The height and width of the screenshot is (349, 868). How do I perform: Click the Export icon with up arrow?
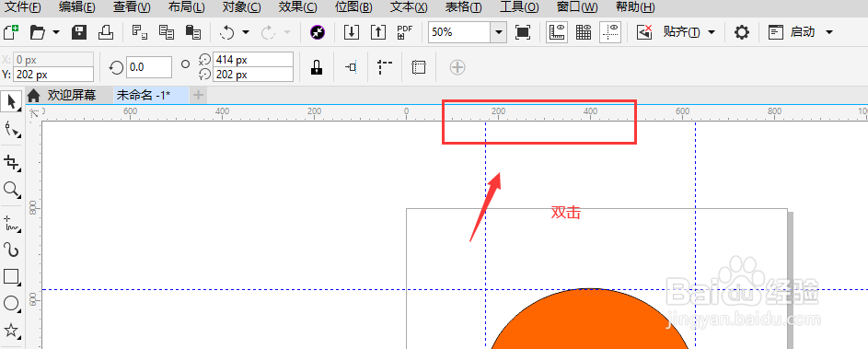pos(377,32)
